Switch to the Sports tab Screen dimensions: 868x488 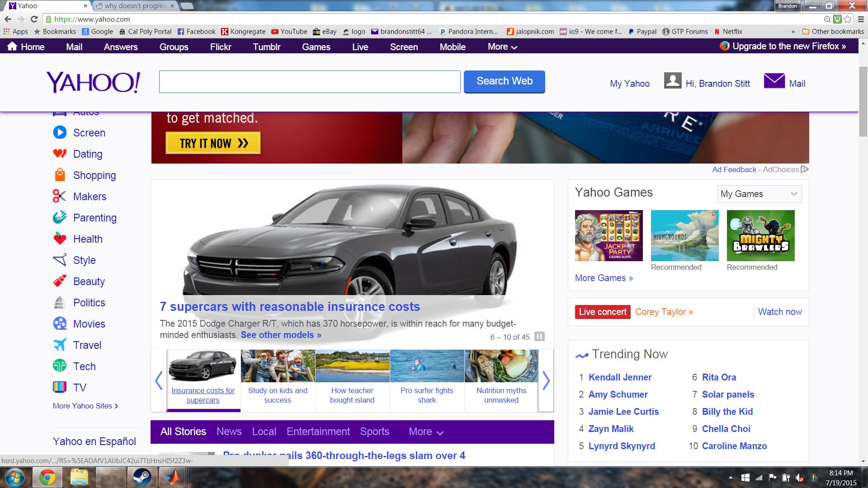coord(374,432)
